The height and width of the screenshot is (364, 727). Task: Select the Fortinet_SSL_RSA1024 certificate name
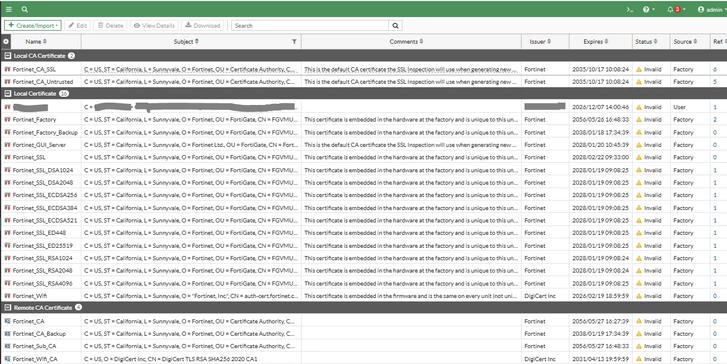43,258
